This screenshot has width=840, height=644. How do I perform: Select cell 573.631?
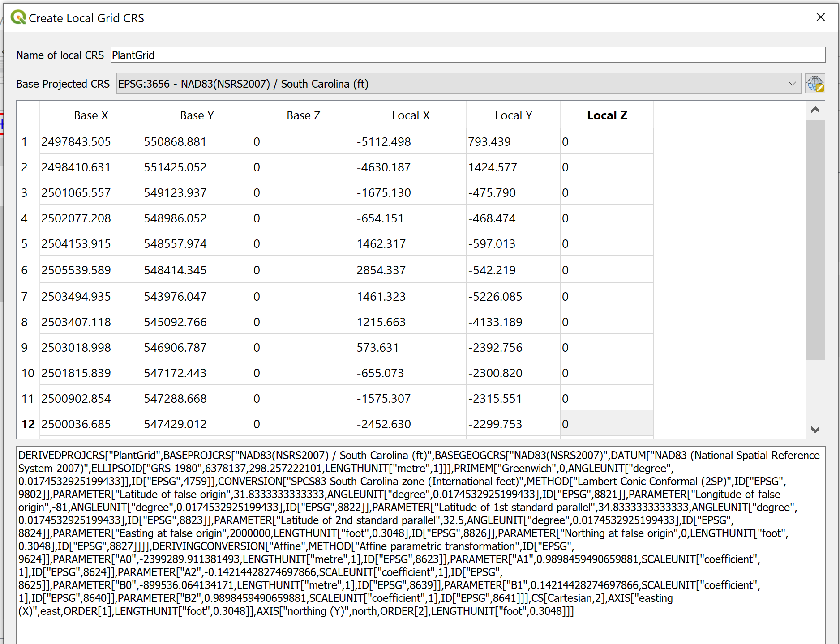pos(411,347)
